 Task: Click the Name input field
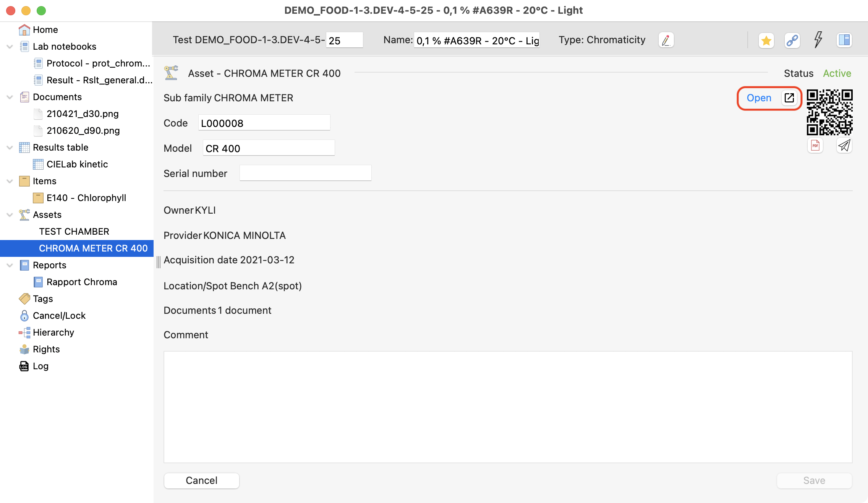477,40
